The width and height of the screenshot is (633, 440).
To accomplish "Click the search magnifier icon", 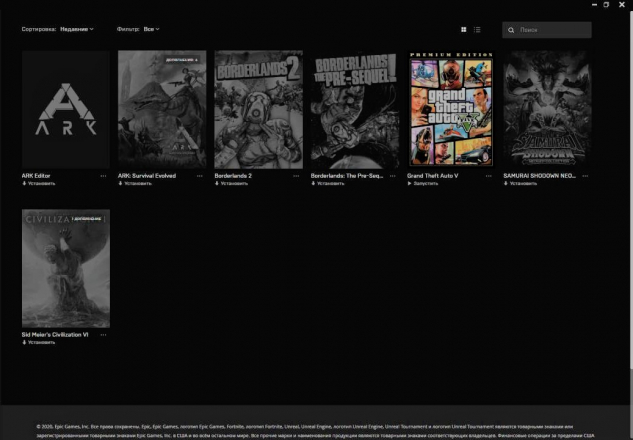I will [x=511, y=30].
